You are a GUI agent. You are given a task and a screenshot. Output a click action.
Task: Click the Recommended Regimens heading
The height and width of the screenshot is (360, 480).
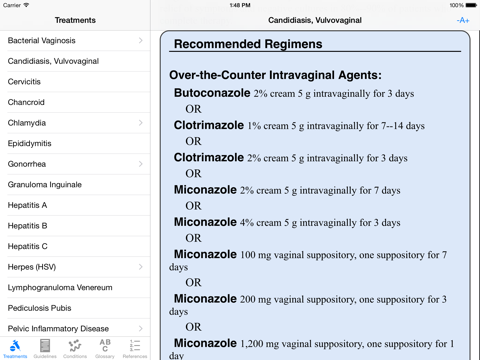(x=248, y=44)
